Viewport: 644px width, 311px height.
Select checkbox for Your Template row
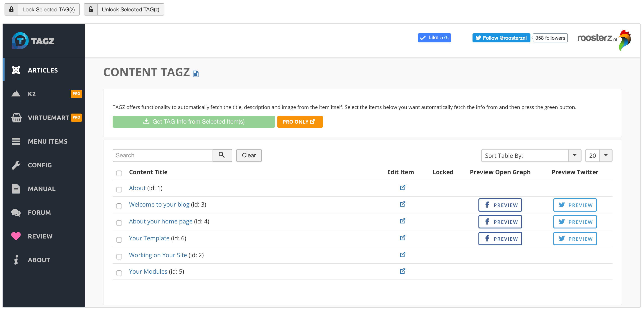coord(119,240)
